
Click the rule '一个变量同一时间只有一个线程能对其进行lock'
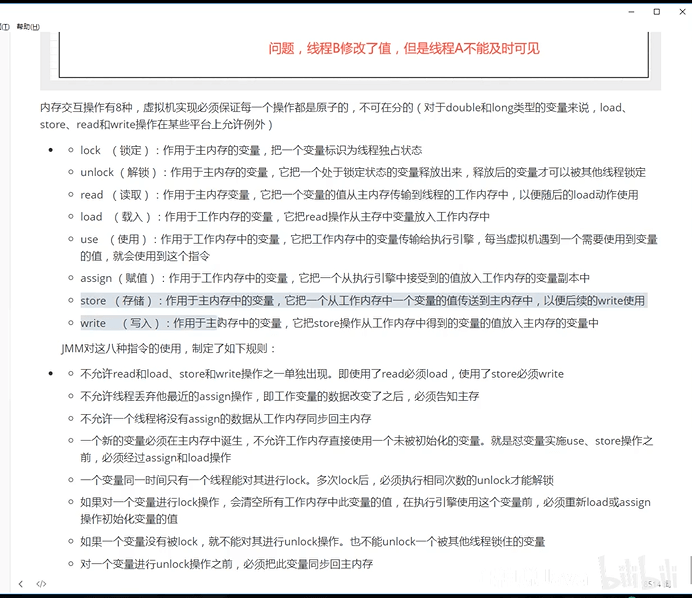coord(317,480)
